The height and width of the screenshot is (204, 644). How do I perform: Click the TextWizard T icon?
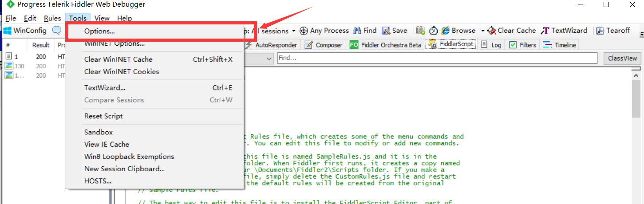click(x=545, y=31)
